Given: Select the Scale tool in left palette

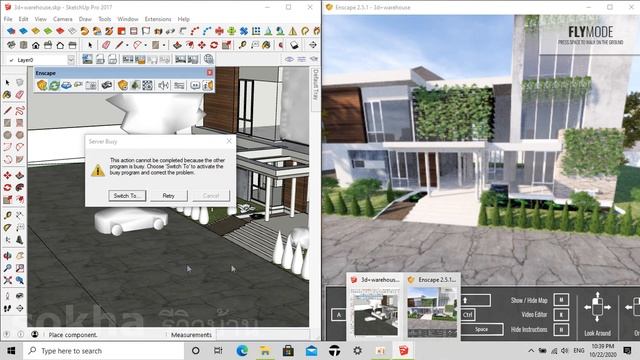Looking at the screenshot, I should coord(7,200).
